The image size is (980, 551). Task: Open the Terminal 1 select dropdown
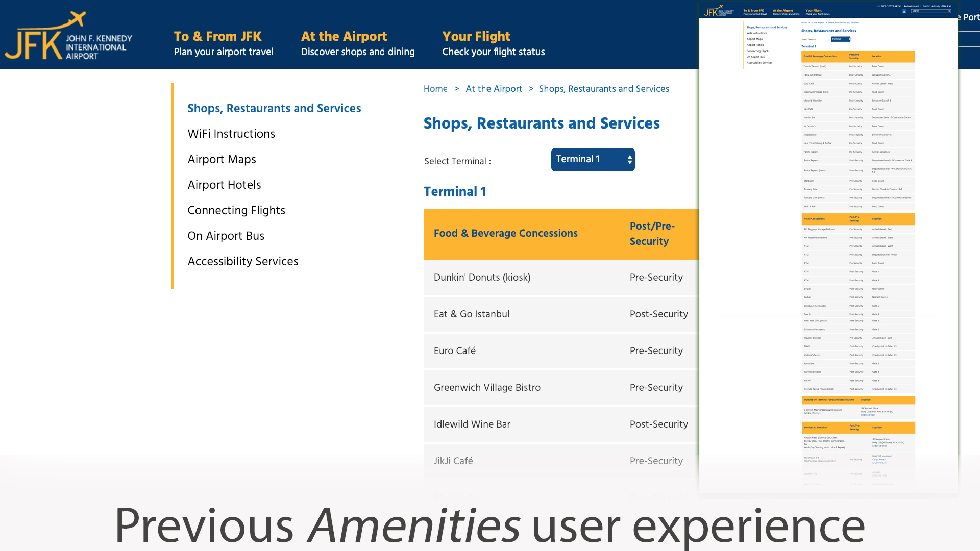pyautogui.click(x=593, y=160)
